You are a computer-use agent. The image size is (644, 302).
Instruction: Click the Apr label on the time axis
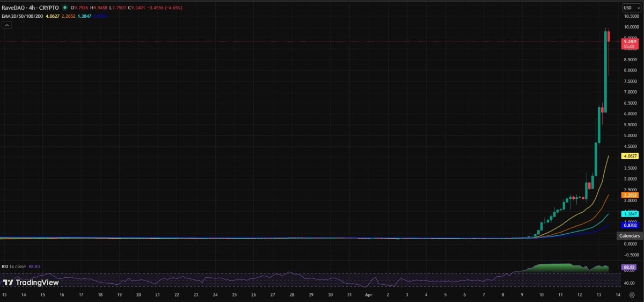pos(369,295)
